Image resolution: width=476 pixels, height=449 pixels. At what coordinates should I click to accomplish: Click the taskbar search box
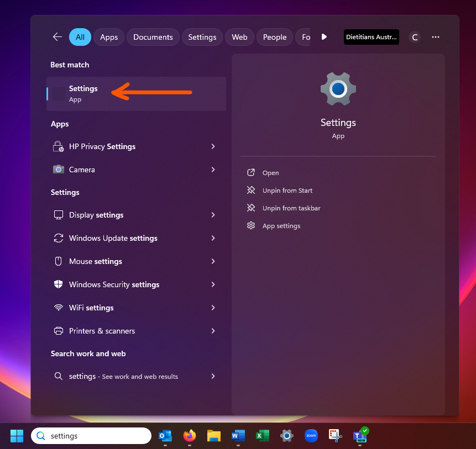click(x=91, y=436)
